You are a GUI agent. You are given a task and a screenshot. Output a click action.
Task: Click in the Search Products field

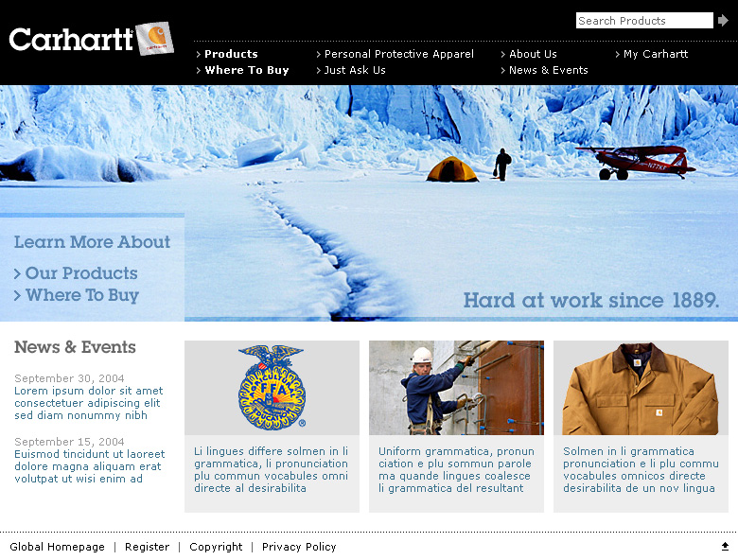[x=644, y=20]
